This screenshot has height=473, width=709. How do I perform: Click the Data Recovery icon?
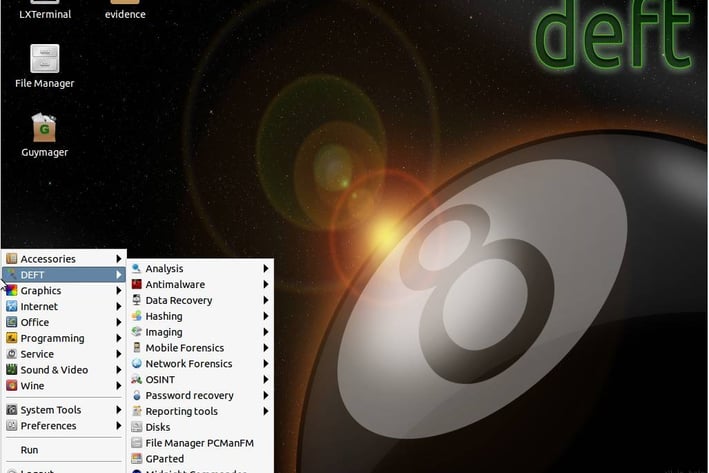tap(137, 300)
